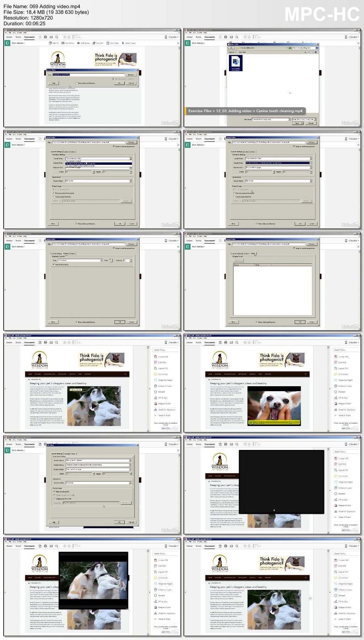Click save icon in empty Insert Video thumbnail toolbar
The image size is (364, 640).
tap(40, 37)
